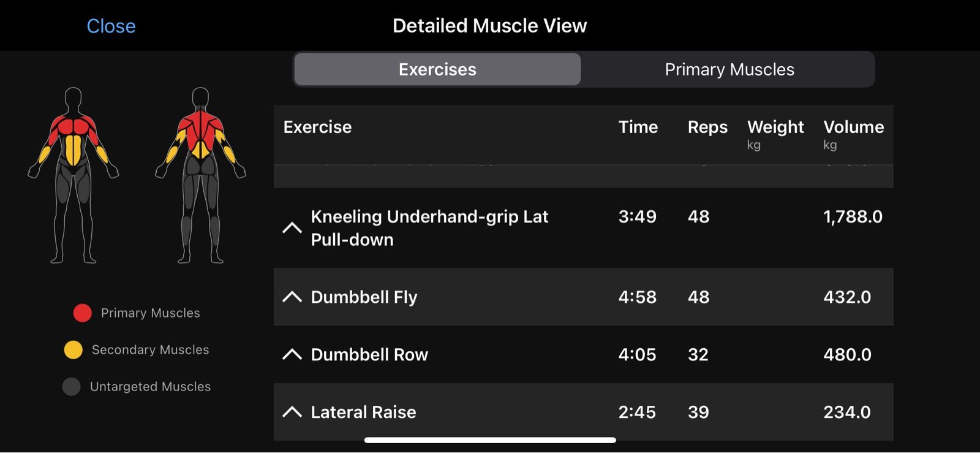Click the yellow Secondary Muscles legend dot

pyautogui.click(x=73, y=350)
